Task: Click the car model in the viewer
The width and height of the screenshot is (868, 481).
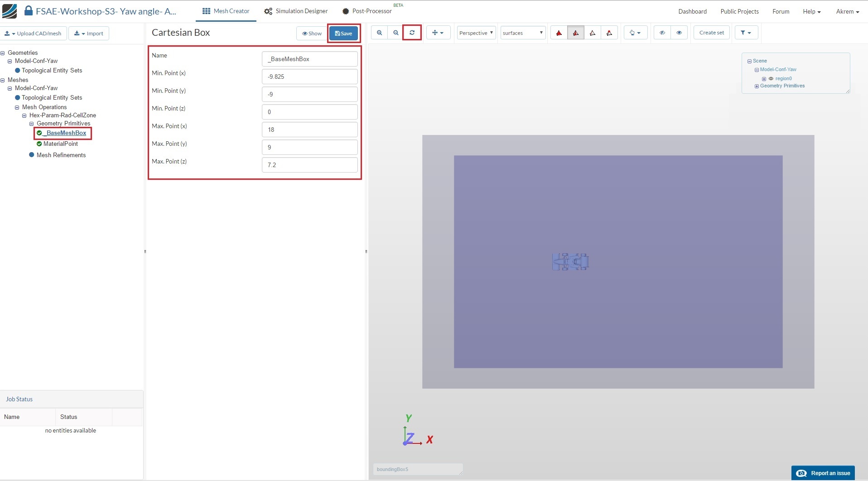Action: point(570,262)
